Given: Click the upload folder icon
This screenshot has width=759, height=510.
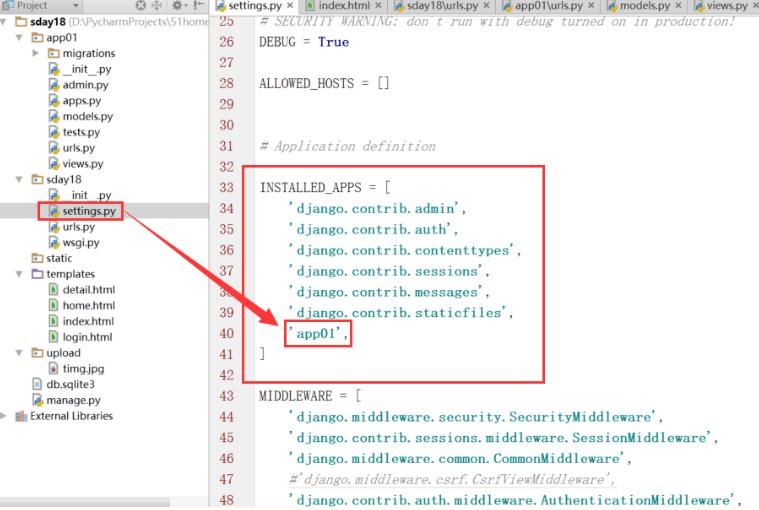Looking at the screenshot, I should pos(37,353).
